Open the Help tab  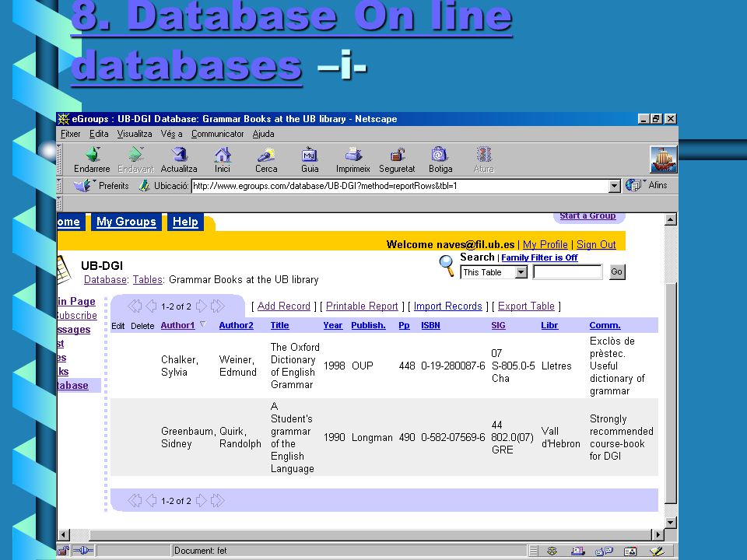[x=185, y=222]
